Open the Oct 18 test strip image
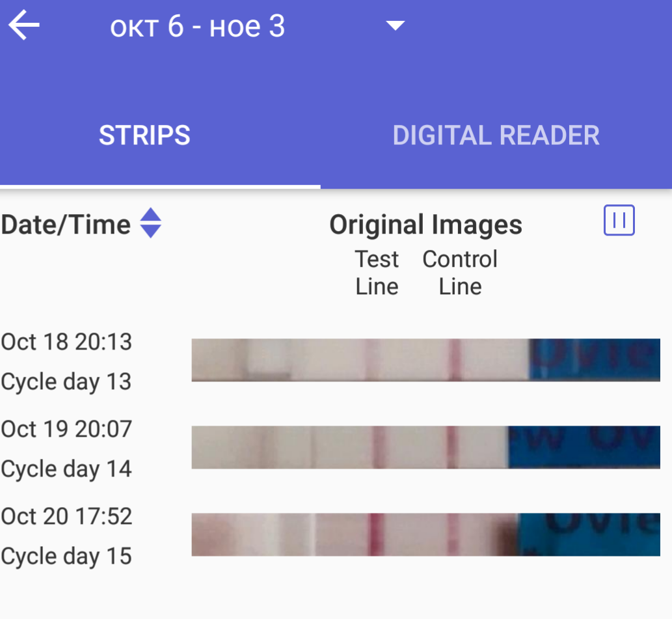Screen dimensions: 672x619 (425, 360)
